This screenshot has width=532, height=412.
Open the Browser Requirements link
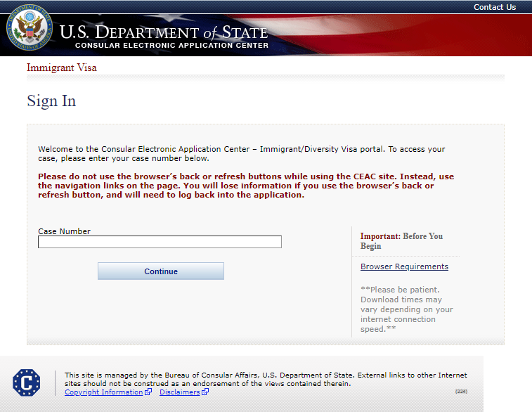404,266
